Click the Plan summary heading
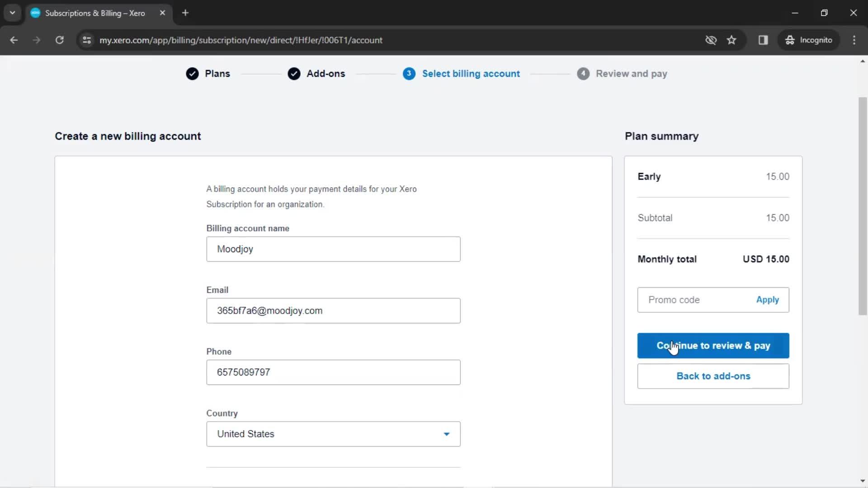The image size is (868, 488). tap(661, 136)
